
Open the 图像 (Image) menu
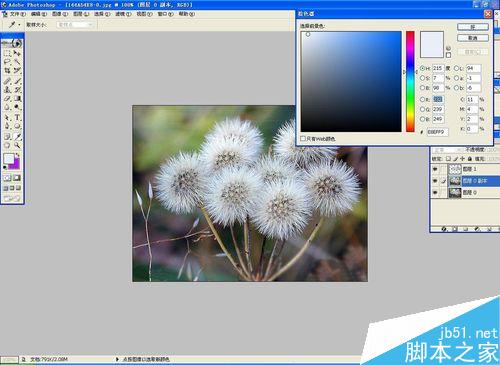pyautogui.click(x=60, y=14)
